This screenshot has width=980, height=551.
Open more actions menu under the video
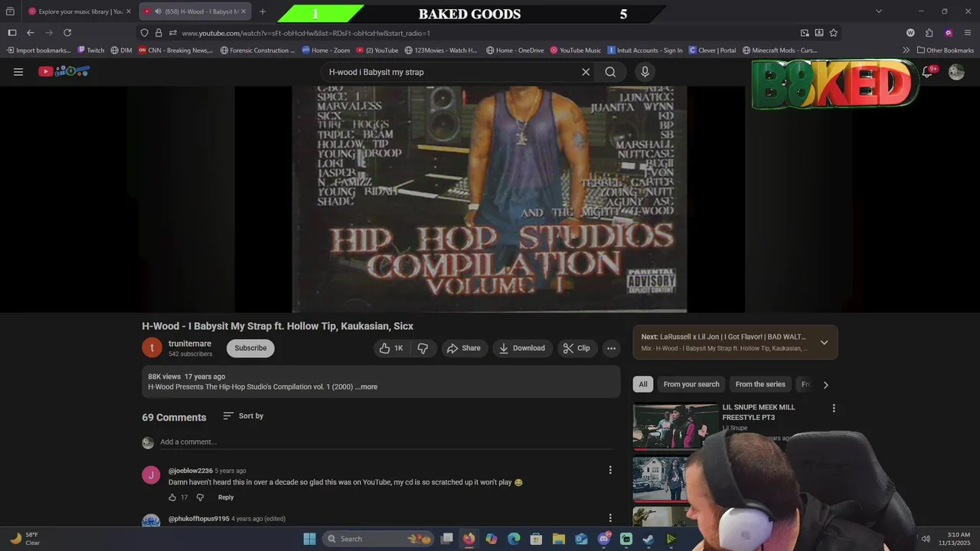point(611,348)
